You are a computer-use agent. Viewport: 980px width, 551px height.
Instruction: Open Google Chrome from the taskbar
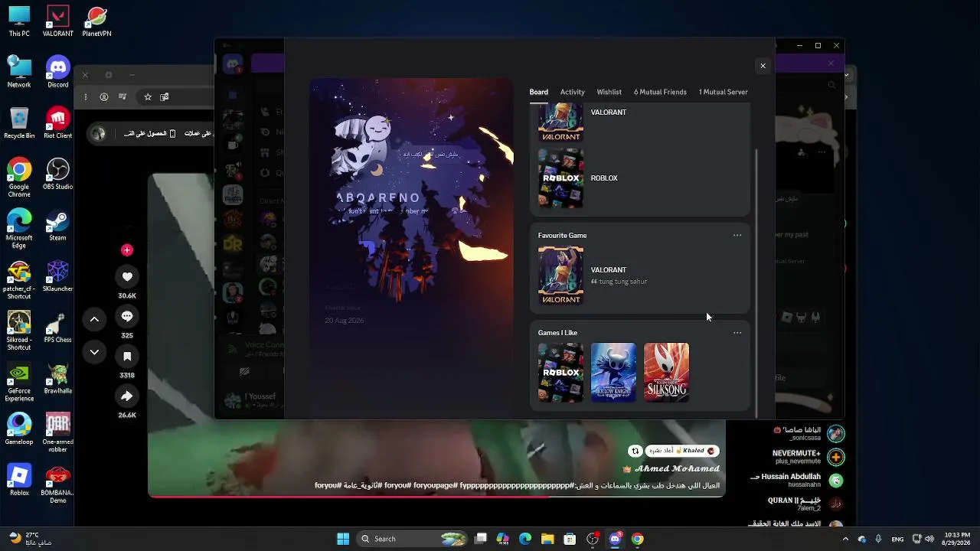pyautogui.click(x=637, y=539)
